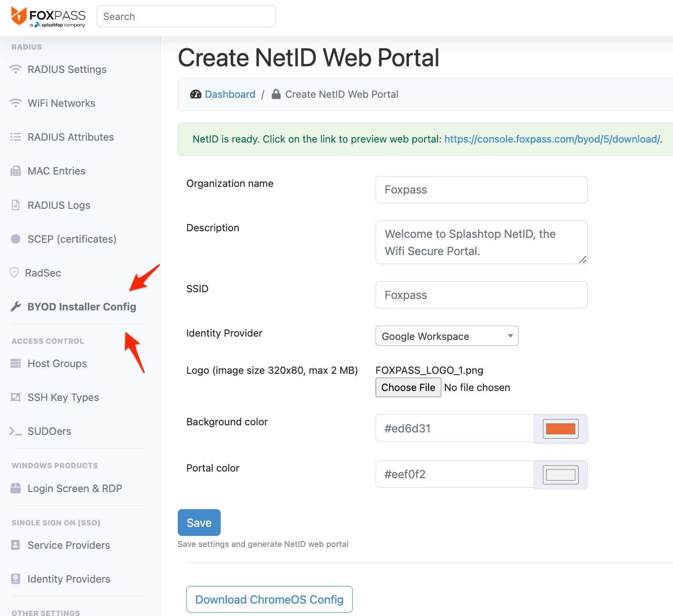Click 'Create NetID Web Portal' breadcrumb text

(342, 94)
